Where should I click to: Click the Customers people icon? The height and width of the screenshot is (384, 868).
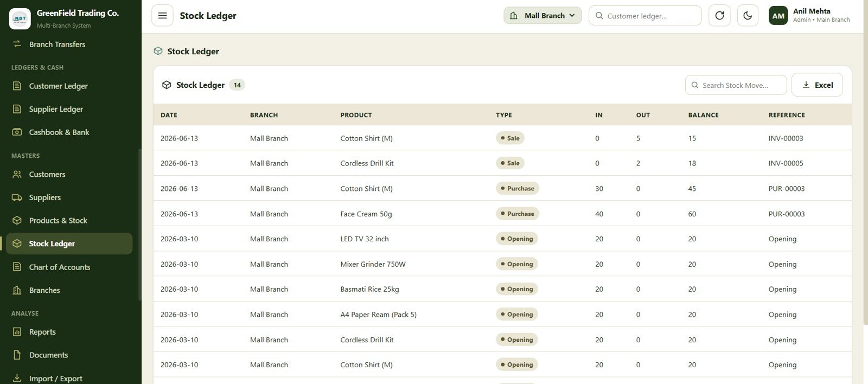click(17, 174)
